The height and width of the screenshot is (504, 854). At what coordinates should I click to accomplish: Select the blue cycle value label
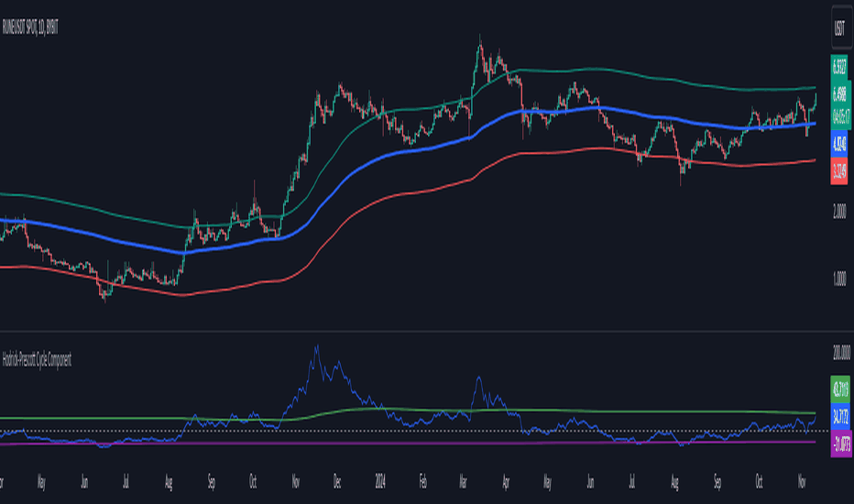coord(840,417)
